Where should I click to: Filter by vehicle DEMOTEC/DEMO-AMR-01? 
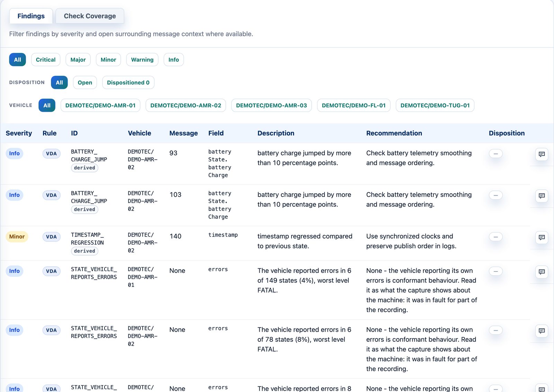tap(100, 105)
